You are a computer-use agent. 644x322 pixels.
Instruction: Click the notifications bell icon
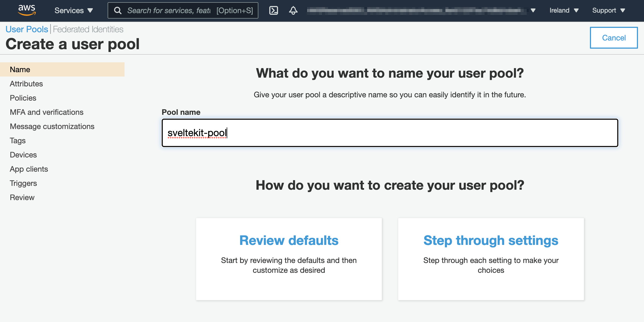click(x=293, y=10)
